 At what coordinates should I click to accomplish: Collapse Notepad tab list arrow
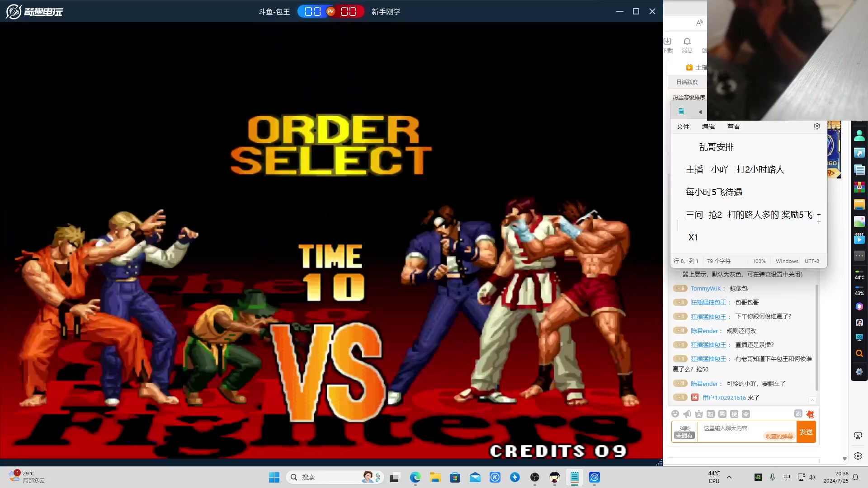(x=700, y=112)
